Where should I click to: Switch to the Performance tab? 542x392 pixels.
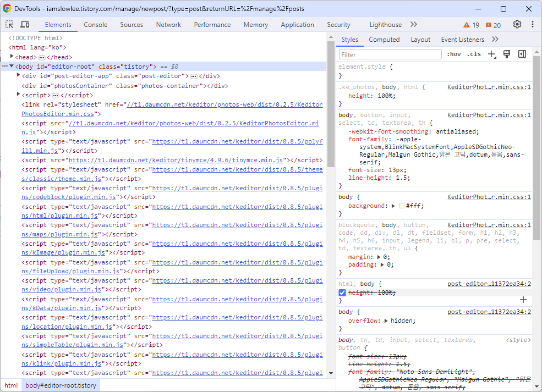[212, 25]
